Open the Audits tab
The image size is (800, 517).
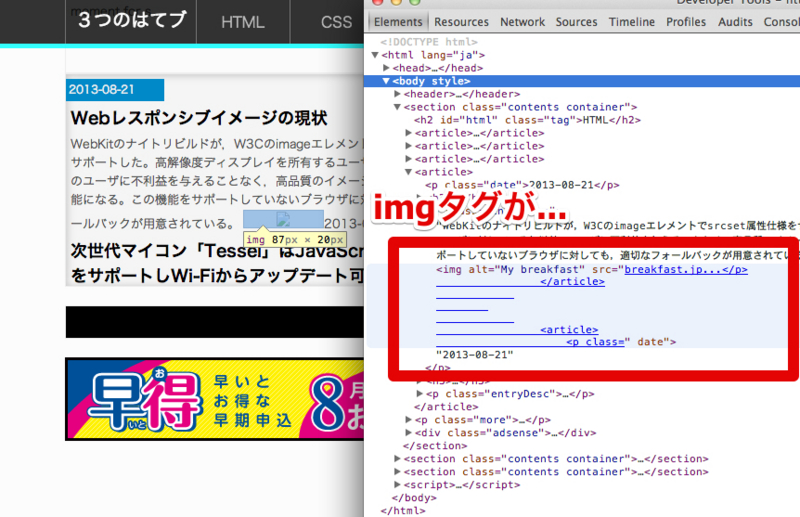point(735,22)
